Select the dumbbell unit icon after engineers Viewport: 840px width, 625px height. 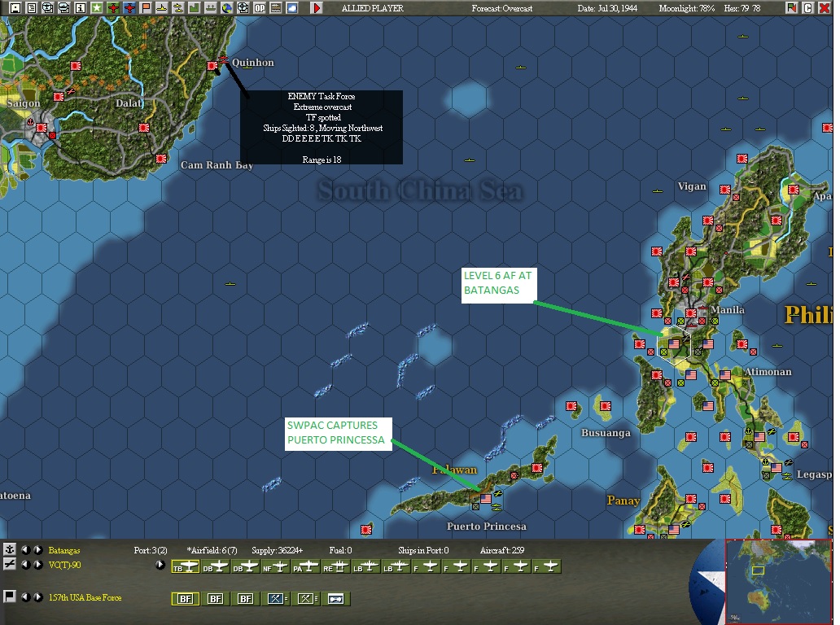pos(335,599)
